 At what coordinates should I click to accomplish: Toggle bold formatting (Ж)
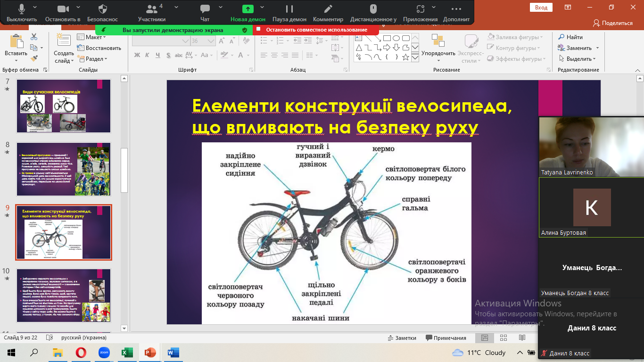(x=137, y=55)
